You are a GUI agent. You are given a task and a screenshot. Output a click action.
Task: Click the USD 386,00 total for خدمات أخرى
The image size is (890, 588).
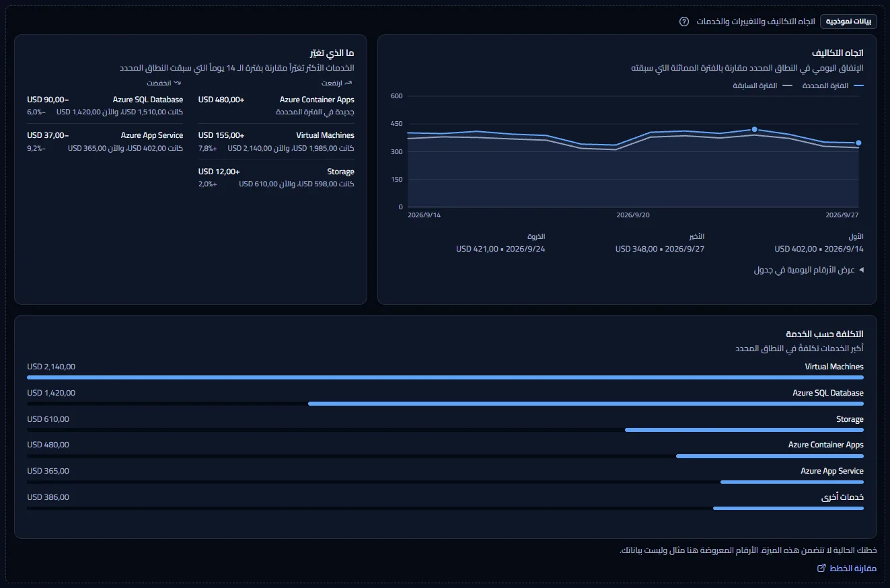click(x=48, y=497)
